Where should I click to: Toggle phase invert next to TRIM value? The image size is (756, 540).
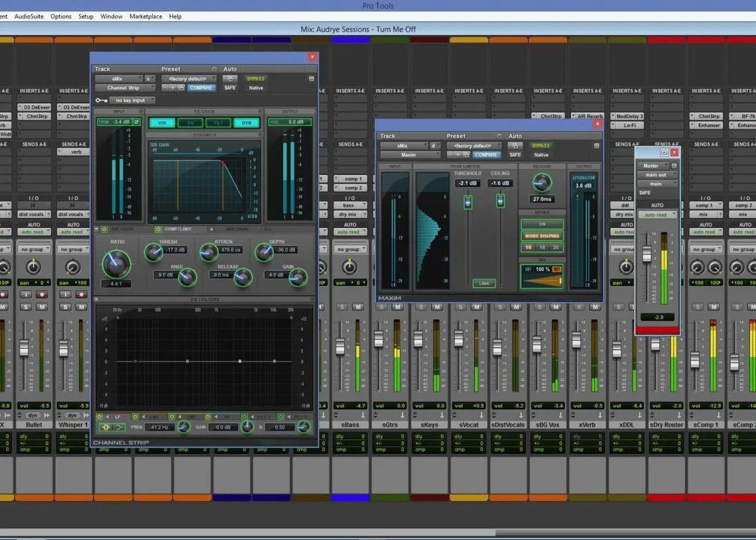coord(137,122)
